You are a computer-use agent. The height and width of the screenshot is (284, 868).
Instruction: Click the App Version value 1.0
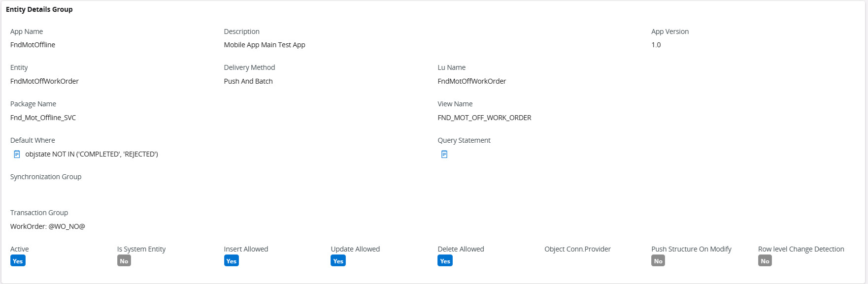[656, 45]
